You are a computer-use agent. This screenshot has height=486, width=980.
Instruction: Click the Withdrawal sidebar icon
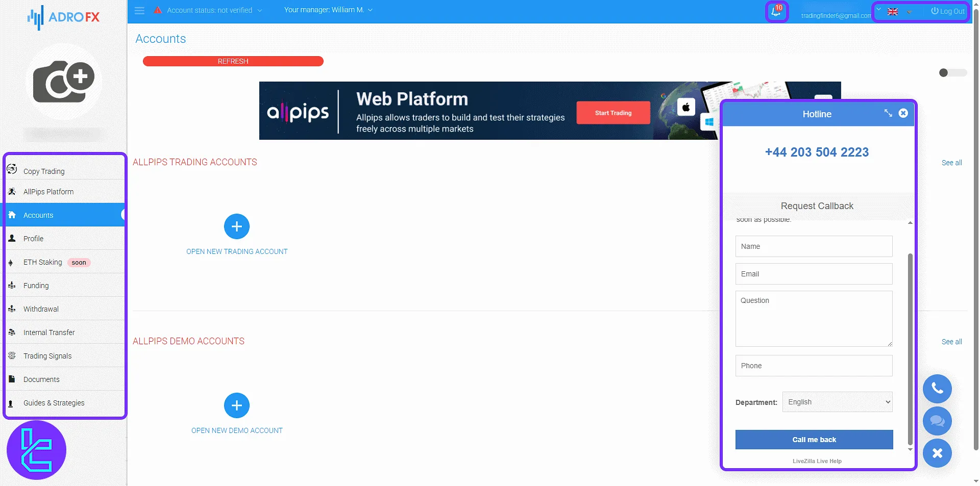click(x=12, y=309)
